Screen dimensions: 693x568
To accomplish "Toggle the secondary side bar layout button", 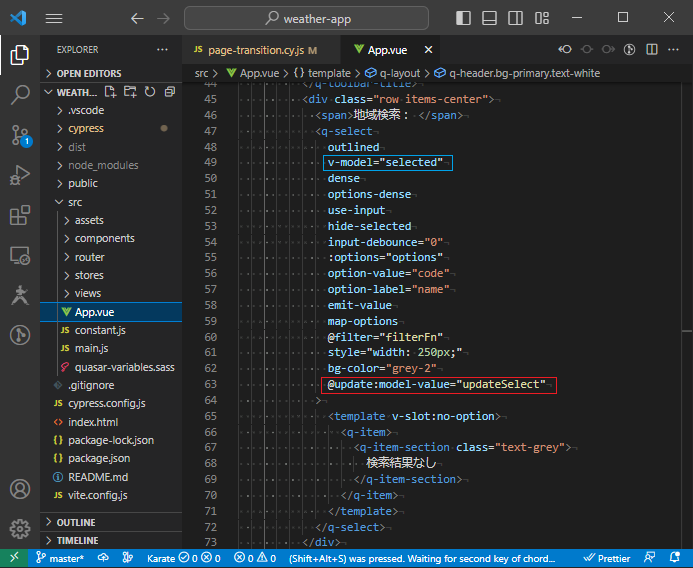I will 515,18.
